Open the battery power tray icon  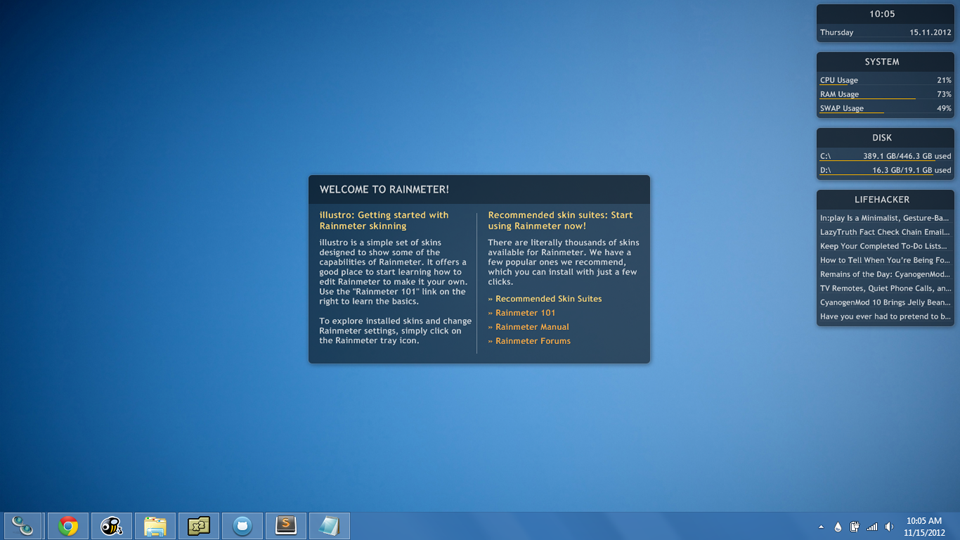pyautogui.click(x=854, y=527)
